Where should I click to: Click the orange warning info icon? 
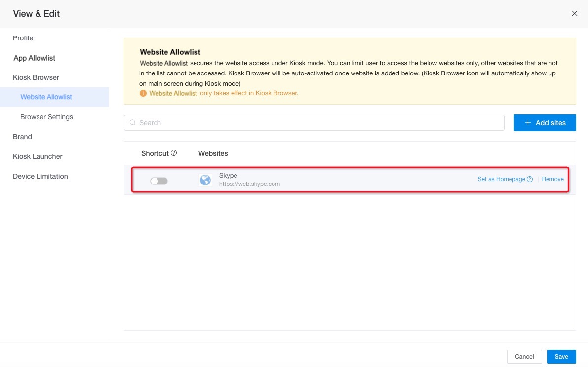point(143,93)
